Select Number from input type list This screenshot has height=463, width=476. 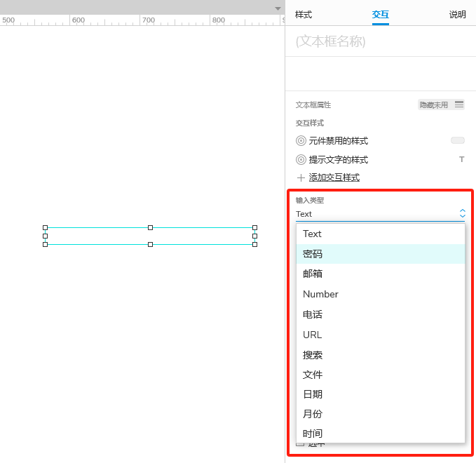381,294
